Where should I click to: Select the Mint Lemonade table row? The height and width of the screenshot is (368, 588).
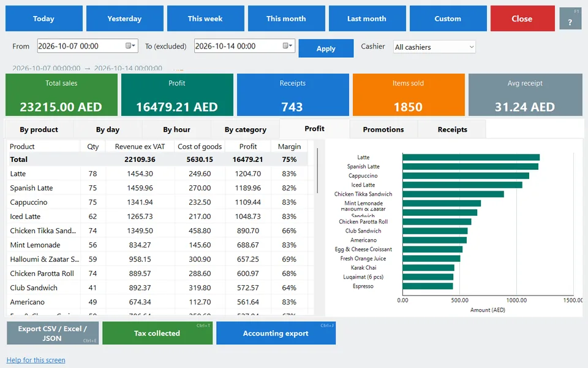[157, 245]
